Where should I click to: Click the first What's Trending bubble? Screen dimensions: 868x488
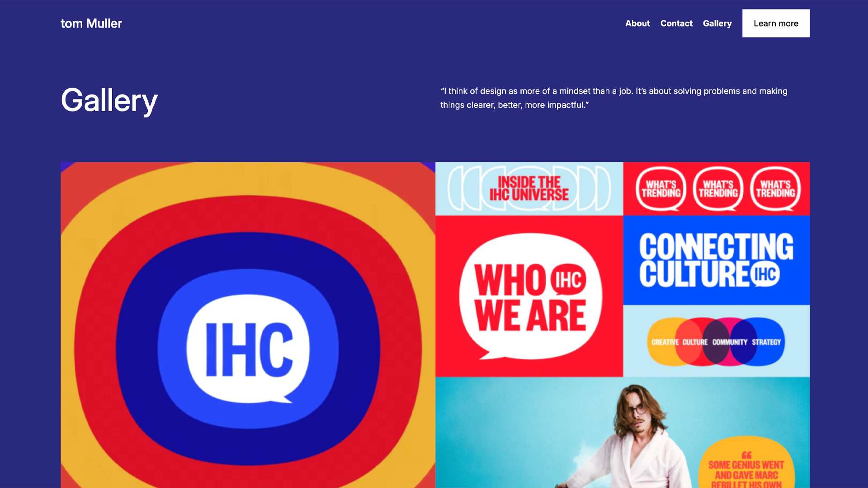pos(661,189)
